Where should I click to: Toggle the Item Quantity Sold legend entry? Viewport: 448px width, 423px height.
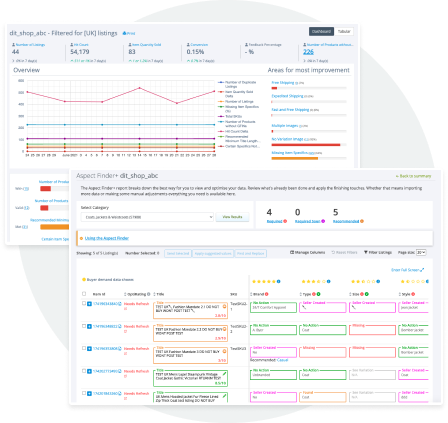pyautogui.click(x=236, y=94)
